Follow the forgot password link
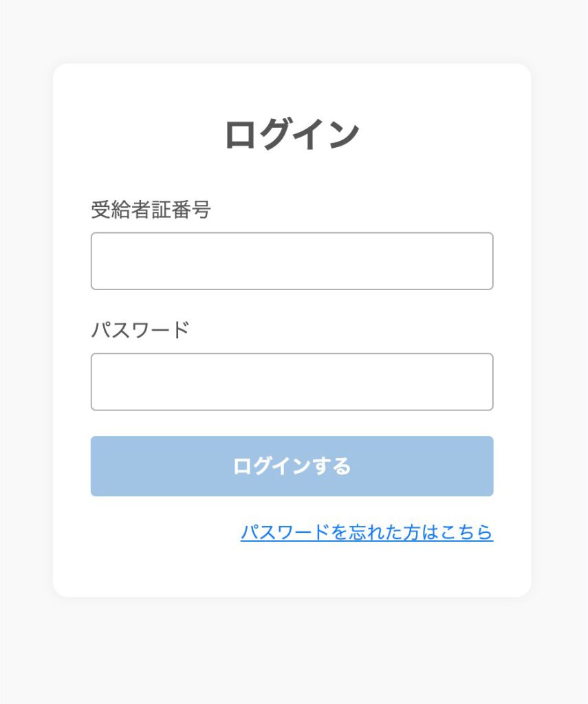This screenshot has height=704, width=588. [367, 533]
